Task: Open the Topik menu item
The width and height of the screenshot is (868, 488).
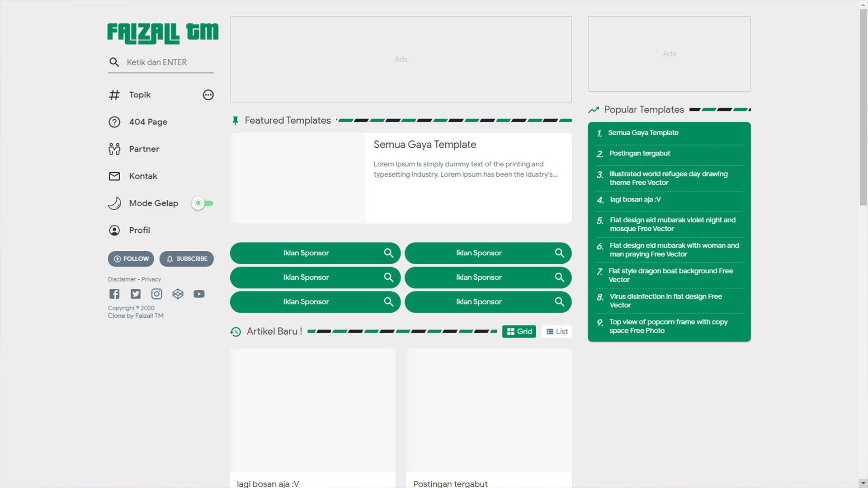Action: (140, 95)
